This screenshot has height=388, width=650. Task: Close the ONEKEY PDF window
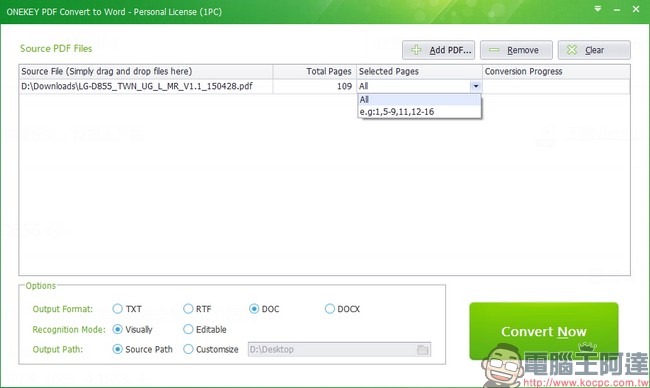tap(636, 9)
